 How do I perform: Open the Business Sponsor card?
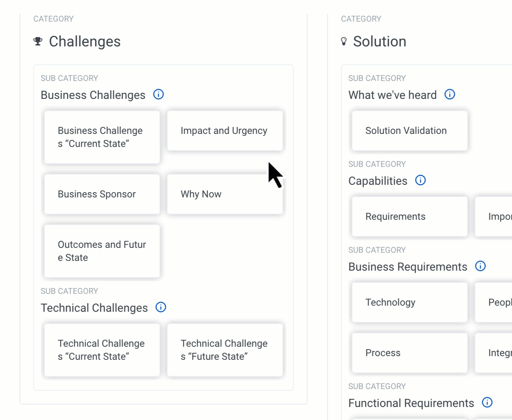(x=102, y=194)
